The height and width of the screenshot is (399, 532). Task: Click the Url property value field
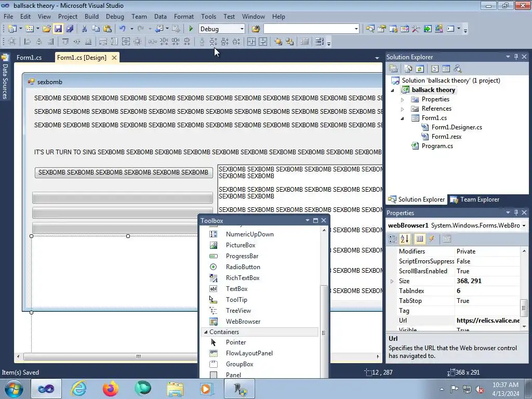[x=487, y=321]
